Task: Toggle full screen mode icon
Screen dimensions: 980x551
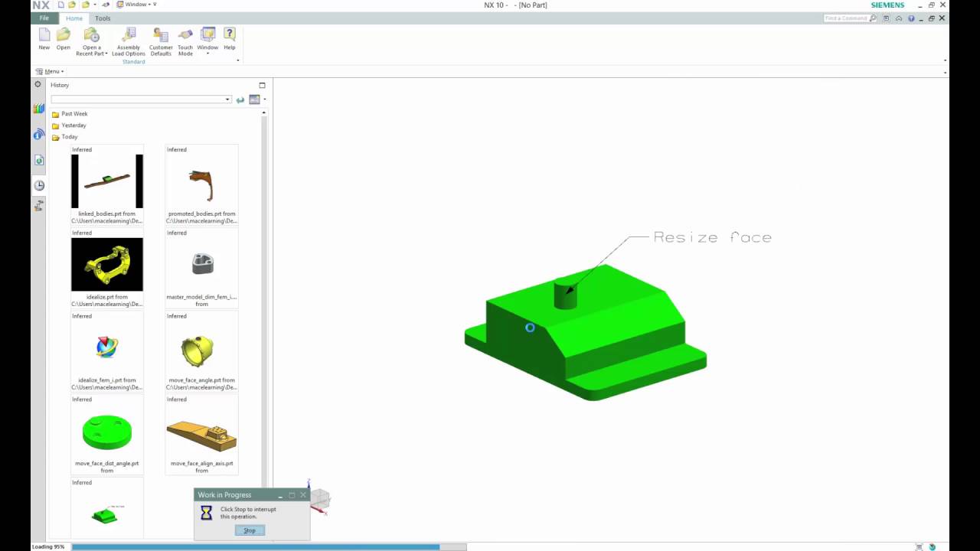Action: [x=887, y=18]
